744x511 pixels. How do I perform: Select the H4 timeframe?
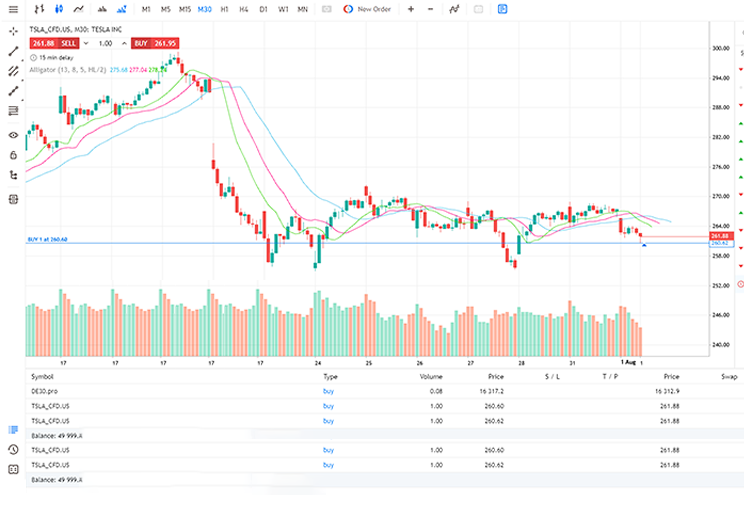243,9
